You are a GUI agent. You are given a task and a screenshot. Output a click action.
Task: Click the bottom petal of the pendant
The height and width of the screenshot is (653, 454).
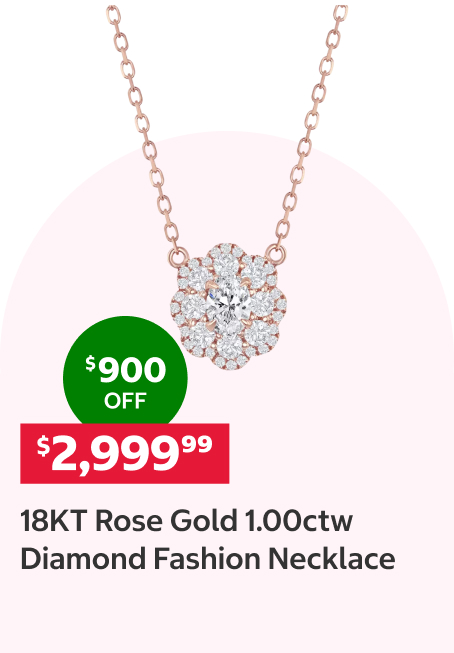coord(229,348)
